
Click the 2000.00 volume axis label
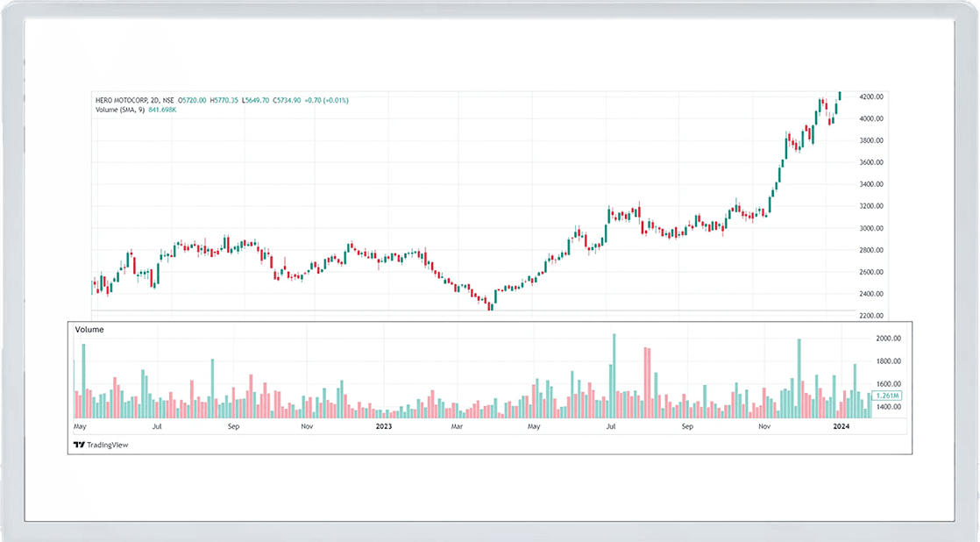point(889,339)
